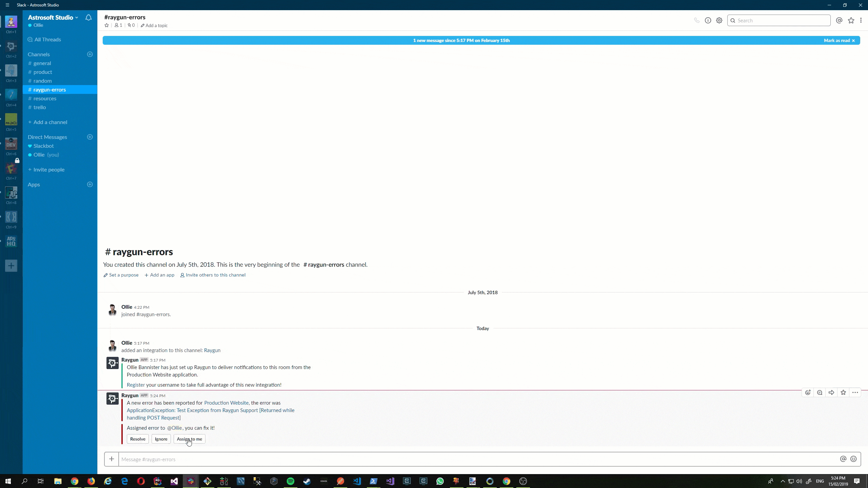The image size is (868, 488).
Task: Click Add an app link
Action: [x=159, y=275]
